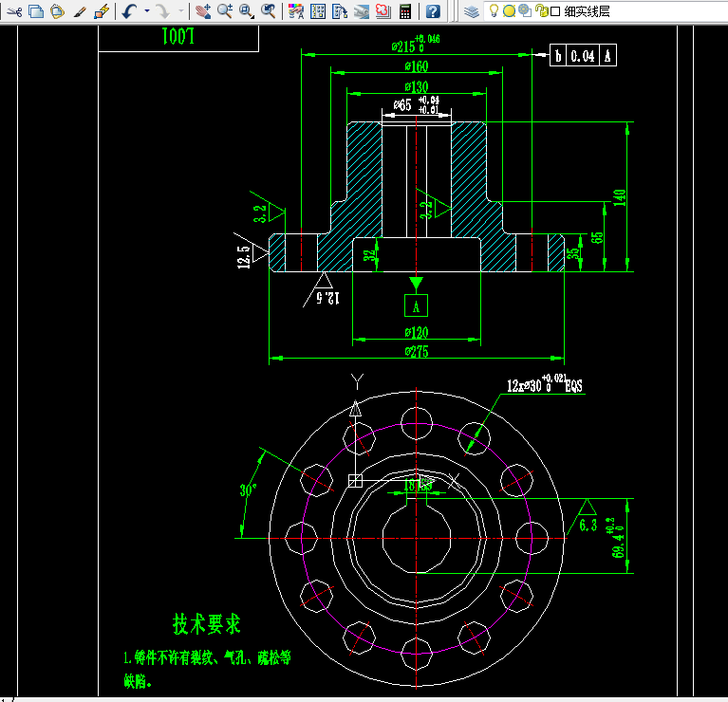
Task: Open the Block Editor lightning icon
Action: (x=102, y=11)
